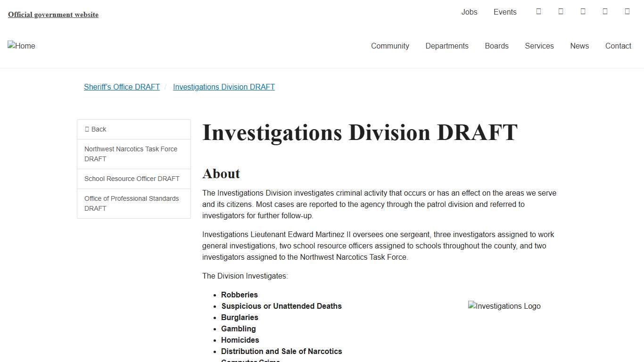Screen dimensions: 644x362
Task: Open the Boards dropdown
Action: (x=496, y=46)
